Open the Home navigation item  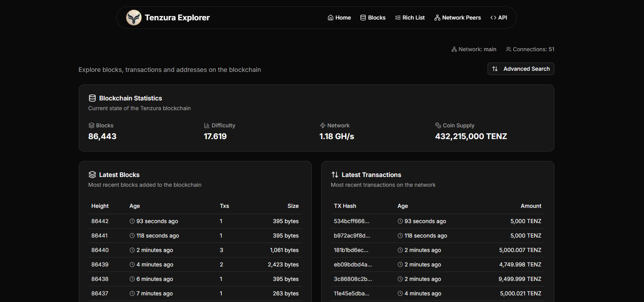tap(339, 18)
